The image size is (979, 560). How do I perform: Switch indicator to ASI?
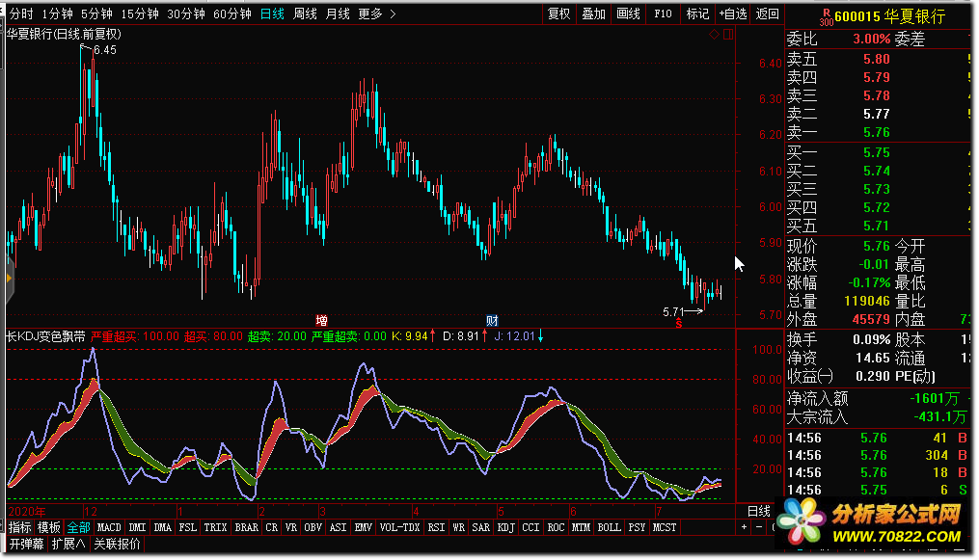[x=338, y=527]
